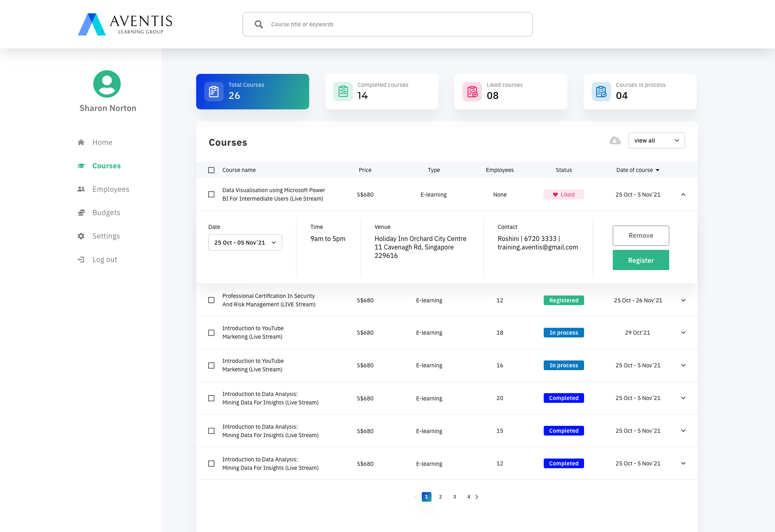Screen dimensions: 775x532
Task: Click the cloud download icon
Action: 615,140
